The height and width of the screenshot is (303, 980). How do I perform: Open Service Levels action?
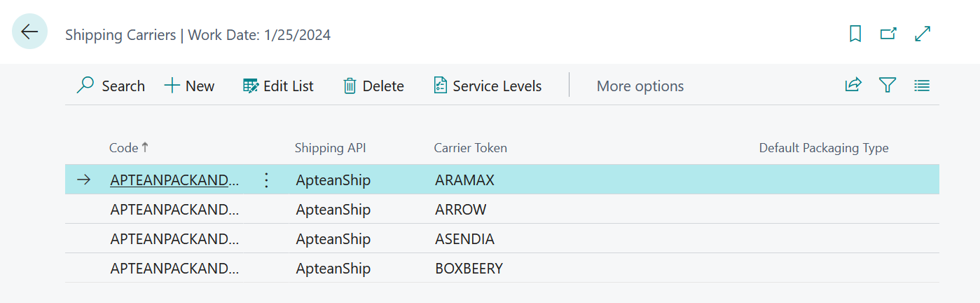[488, 86]
